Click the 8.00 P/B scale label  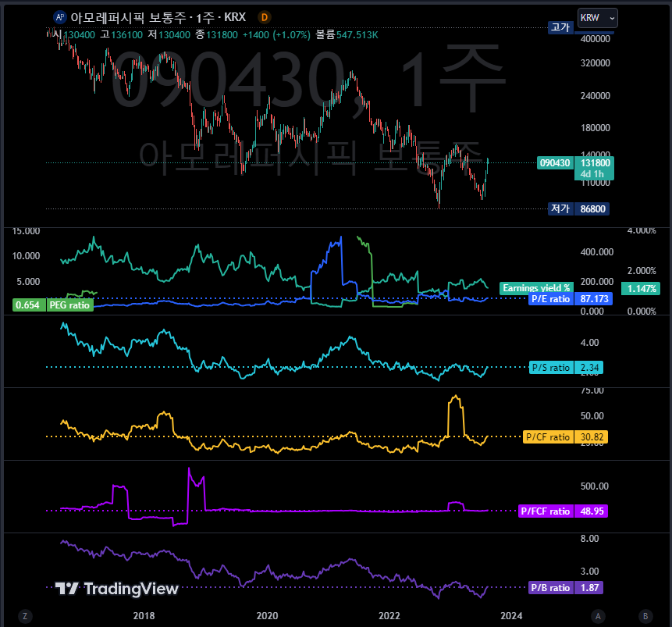coord(590,539)
